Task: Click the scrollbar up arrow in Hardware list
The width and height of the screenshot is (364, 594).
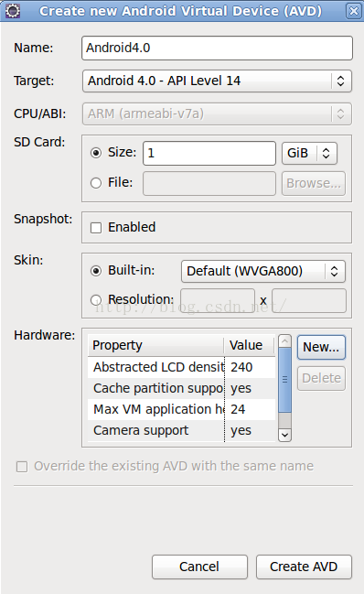Action: [284, 341]
